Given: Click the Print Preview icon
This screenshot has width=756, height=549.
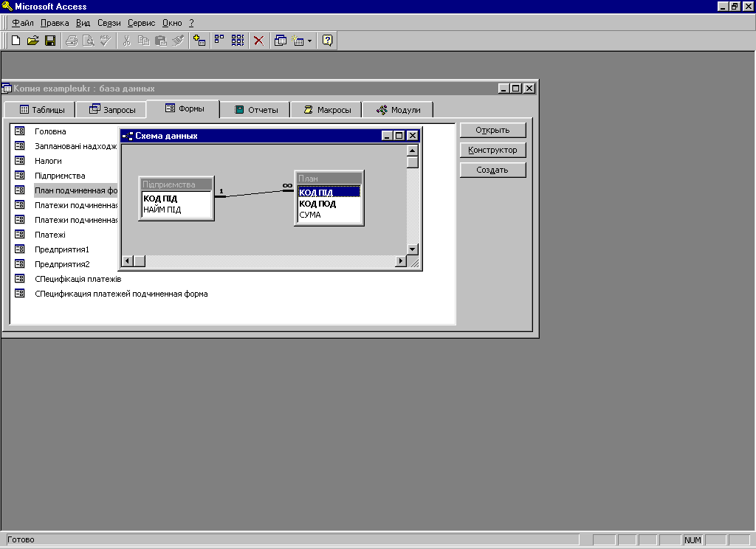Looking at the screenshot, I should (x=89, y=41).
